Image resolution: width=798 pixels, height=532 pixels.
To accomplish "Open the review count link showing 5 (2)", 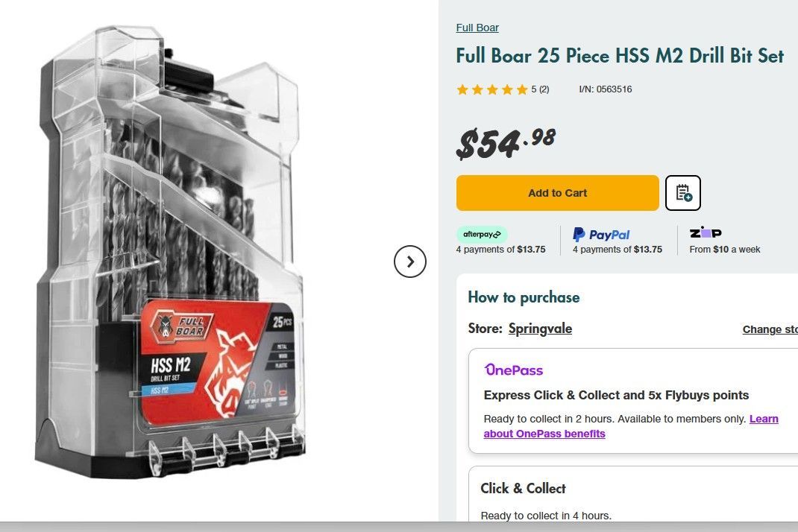I will 538,89.
